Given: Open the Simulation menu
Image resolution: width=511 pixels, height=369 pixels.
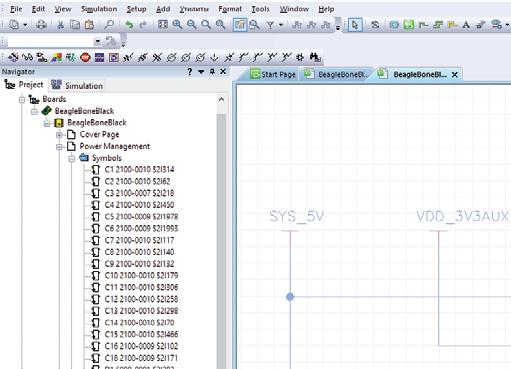Looking at the screenshot, I should (99, 9).
